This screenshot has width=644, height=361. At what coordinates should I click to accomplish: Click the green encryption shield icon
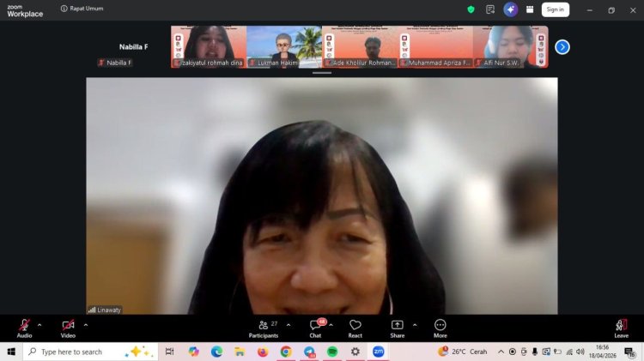coord(471,9)
